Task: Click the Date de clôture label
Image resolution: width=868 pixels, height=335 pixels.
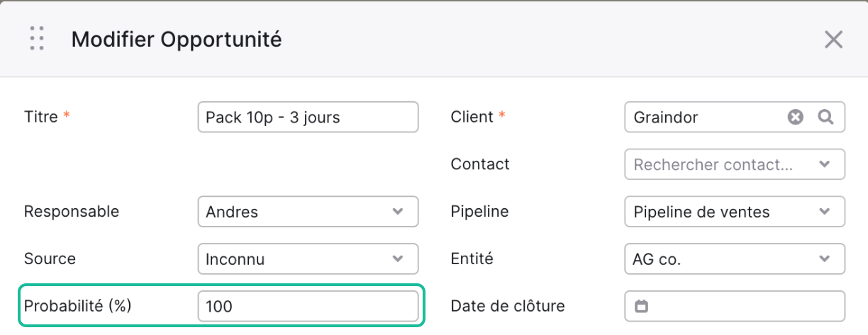Action: 508,306
